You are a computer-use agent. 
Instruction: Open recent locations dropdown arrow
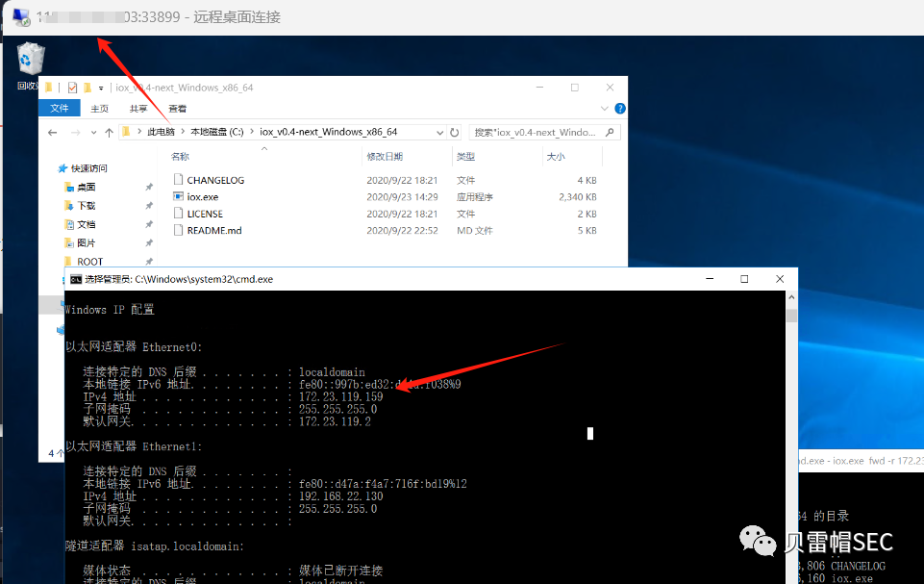(x=92, y=132)
